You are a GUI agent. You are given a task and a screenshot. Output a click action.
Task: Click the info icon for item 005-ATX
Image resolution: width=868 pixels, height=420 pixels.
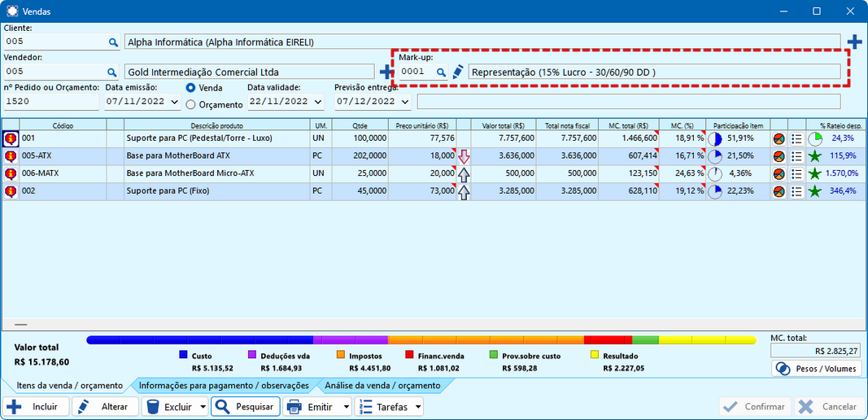pyautogui.click(x=11, y=156)
